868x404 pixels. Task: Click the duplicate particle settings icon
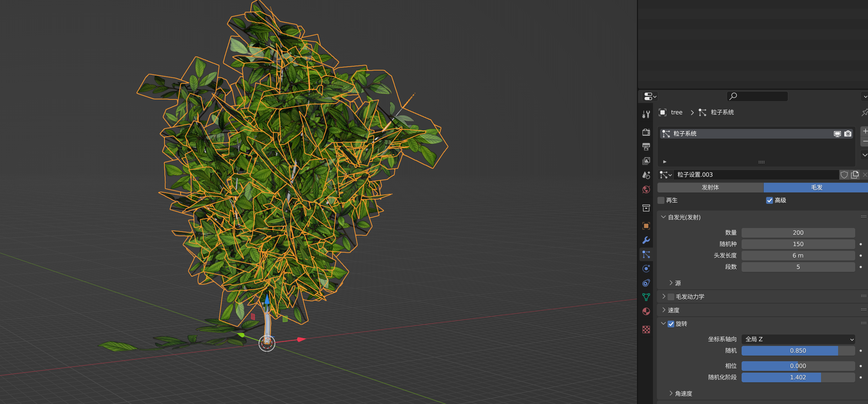coord(855,175)
